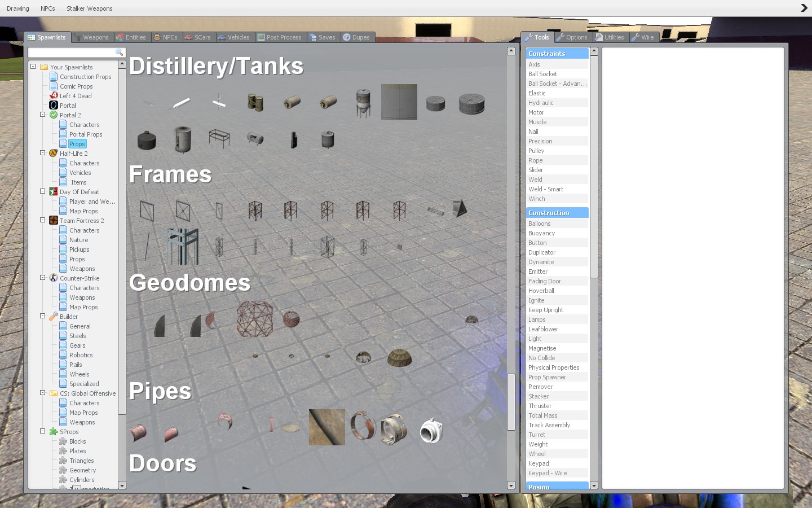Collapse the Portal 2 tree node
The width and height of the screenshot is (812, 508).
[x=42, y=115]
